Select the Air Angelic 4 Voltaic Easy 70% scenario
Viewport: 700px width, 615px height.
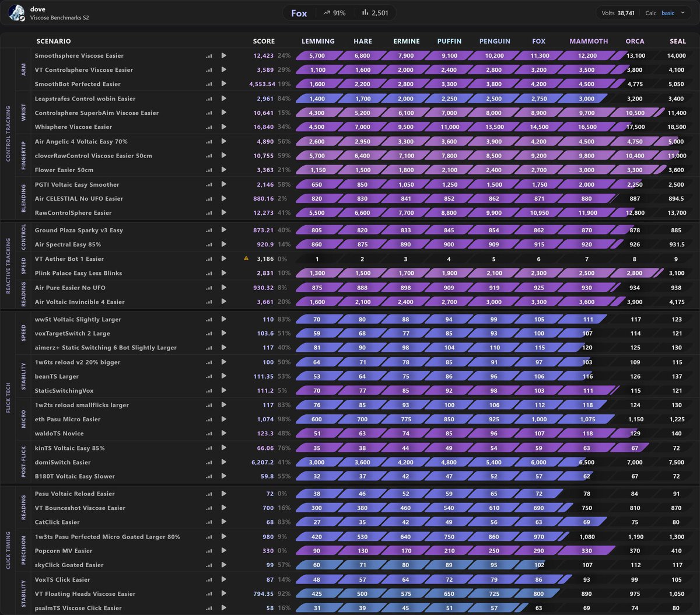tap(81, 142)
